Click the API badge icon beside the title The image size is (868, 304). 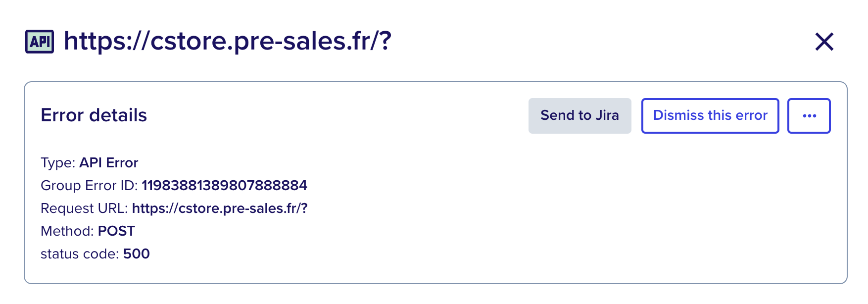tap(40, 42)
